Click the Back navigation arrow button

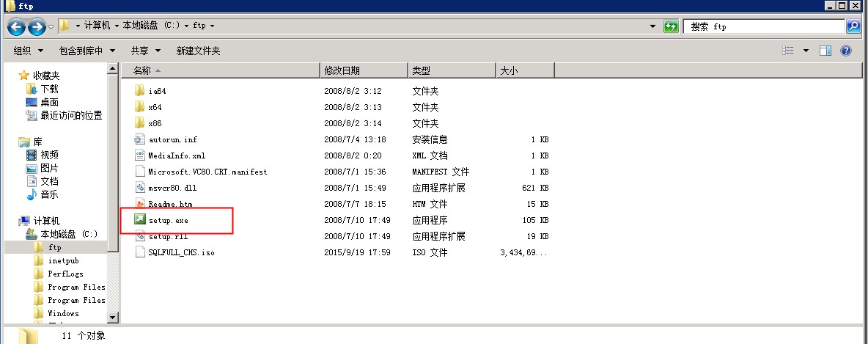coord(18,26)
